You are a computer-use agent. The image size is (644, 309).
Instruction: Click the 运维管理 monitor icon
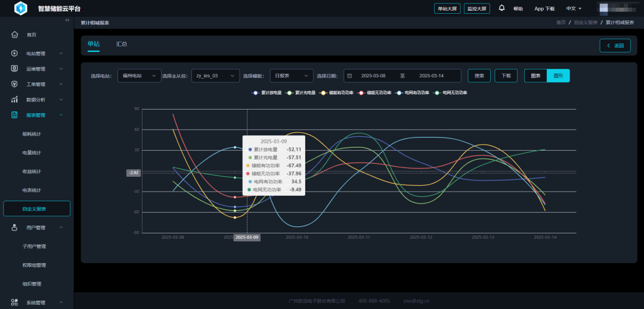click(15, 68)
